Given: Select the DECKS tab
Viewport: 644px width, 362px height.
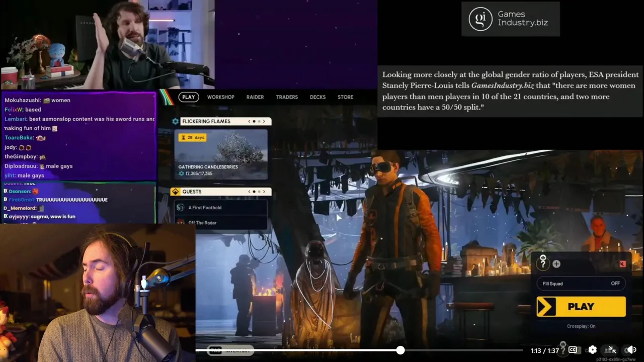Looking at the screenshot, I should (317, 97).
